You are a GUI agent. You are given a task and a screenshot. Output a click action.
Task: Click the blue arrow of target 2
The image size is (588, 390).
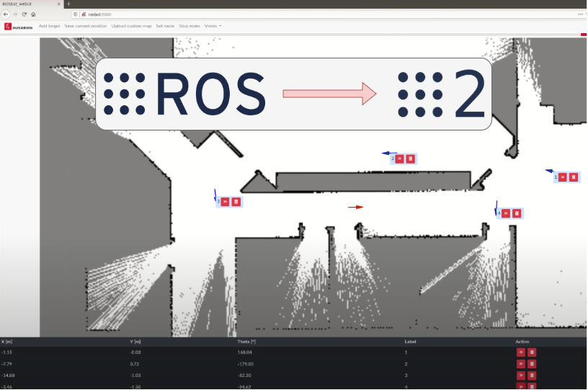389,153
